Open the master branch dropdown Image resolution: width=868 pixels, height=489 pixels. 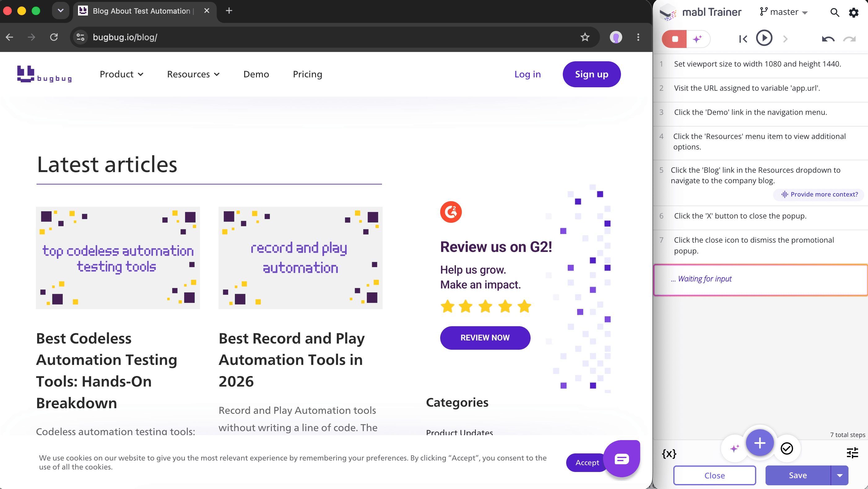click(x=784, y=12)
